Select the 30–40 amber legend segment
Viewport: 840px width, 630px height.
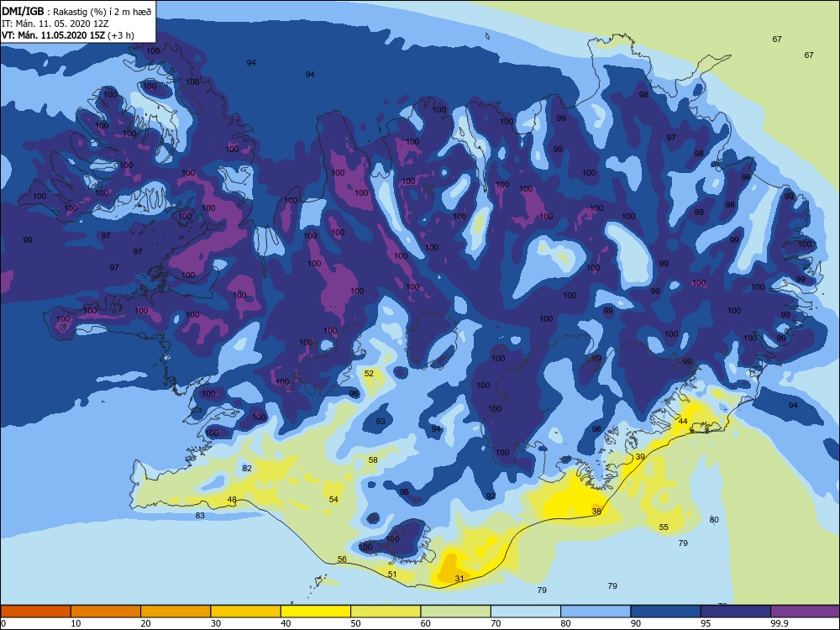tap(246, 612)
